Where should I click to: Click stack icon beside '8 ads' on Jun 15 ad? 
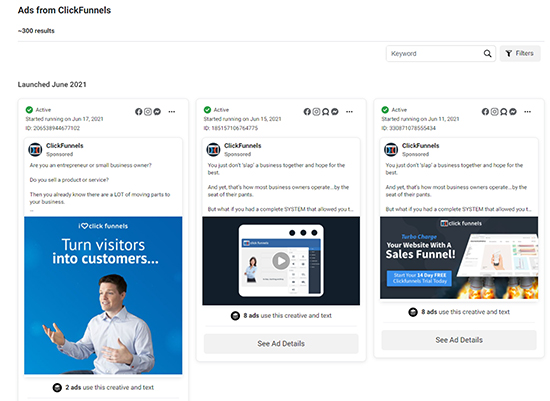(x=235, y=316)
